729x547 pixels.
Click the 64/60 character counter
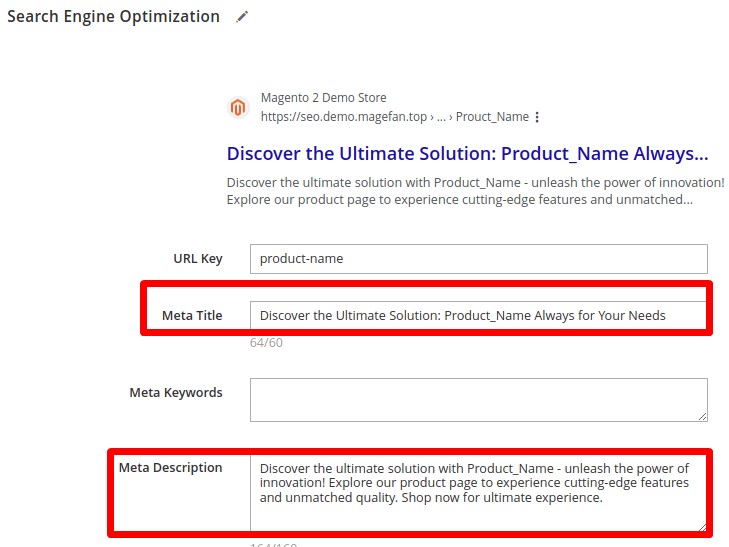(266, 343)
